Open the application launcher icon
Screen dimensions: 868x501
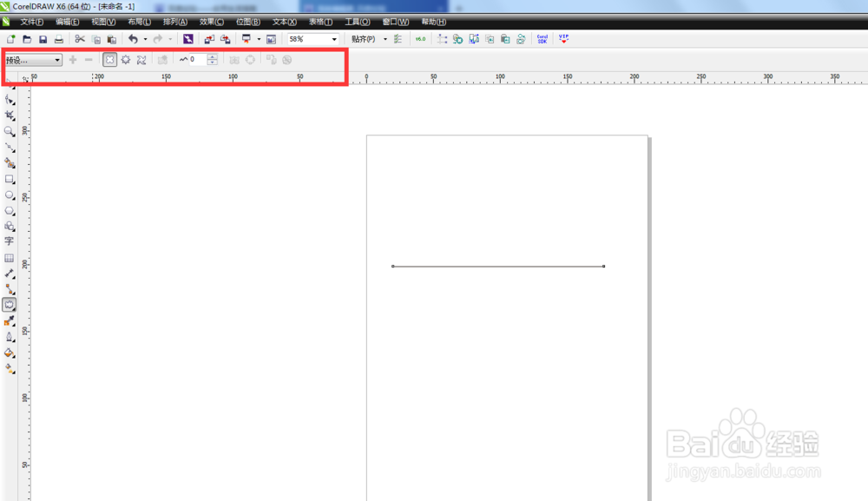point(247,39)
